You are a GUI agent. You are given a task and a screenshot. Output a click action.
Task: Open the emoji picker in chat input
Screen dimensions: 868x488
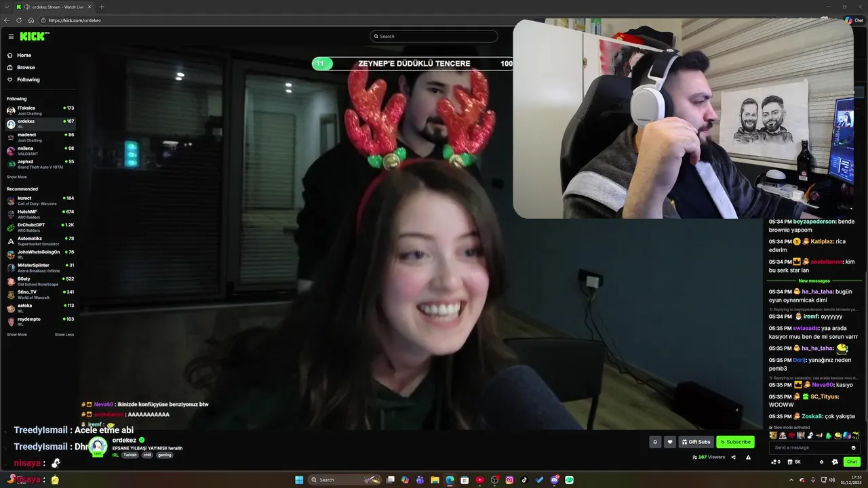point(853,447)
